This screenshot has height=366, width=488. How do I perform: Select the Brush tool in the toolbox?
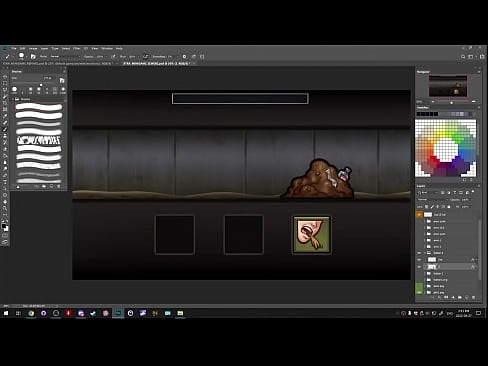pos(5,129)
